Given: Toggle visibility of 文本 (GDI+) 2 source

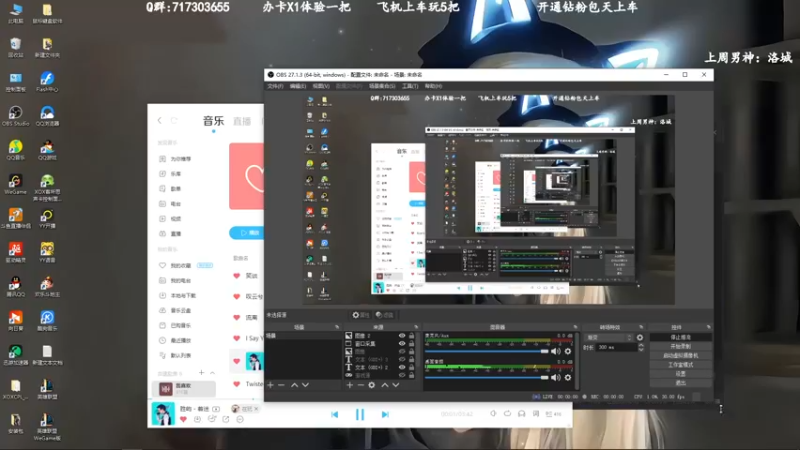Looking at the screenshot, I should [x=402, y=367].
